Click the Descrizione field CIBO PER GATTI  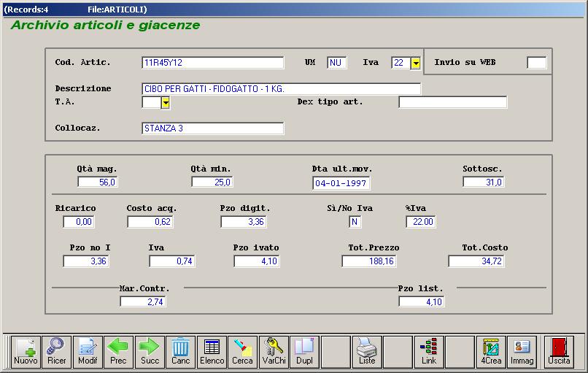282,89
